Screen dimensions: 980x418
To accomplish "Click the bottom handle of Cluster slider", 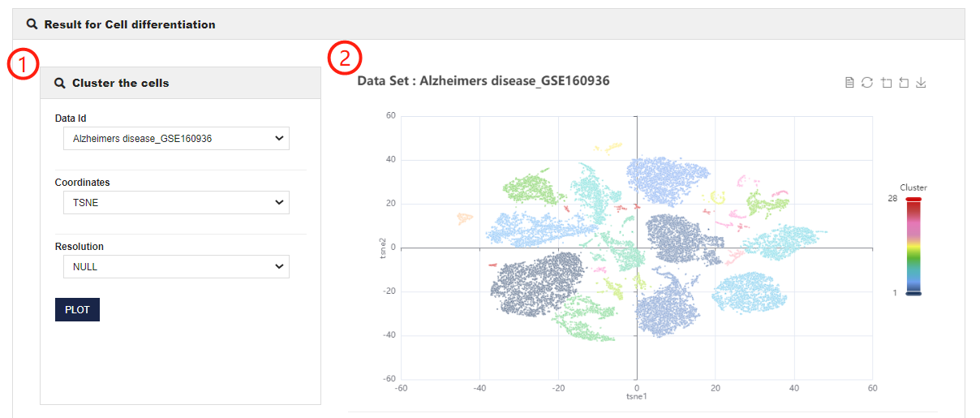I will 913,293.
